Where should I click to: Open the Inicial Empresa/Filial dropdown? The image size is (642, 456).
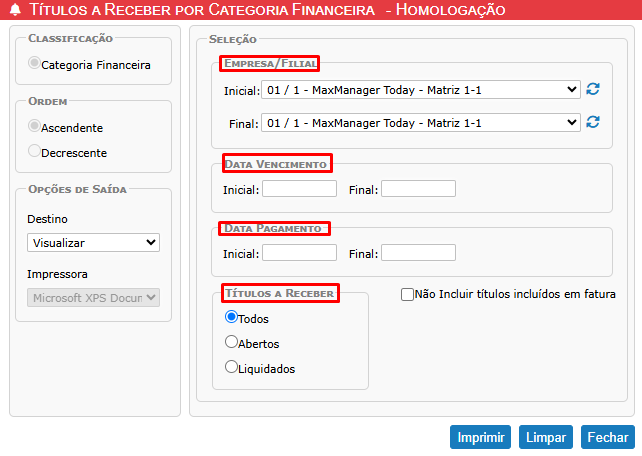421,90
